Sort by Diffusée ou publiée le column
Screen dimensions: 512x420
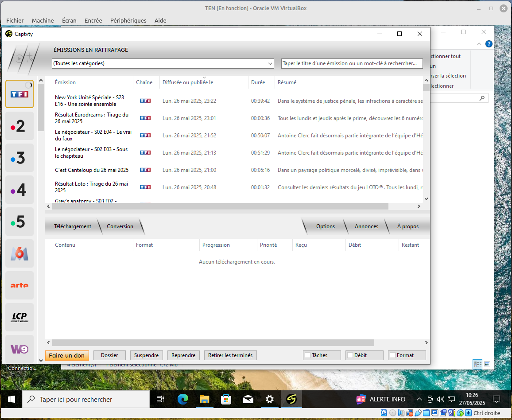coord(188,82)
